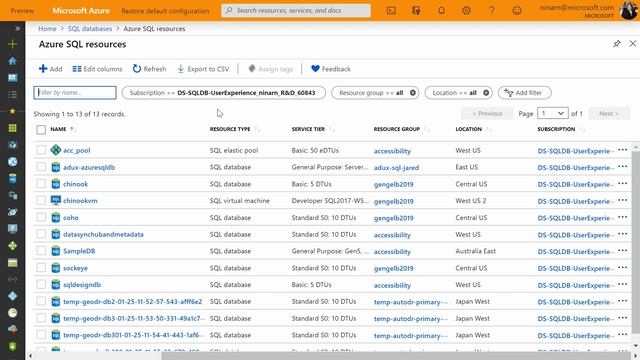
Task: Go to Home from the sidebar icon
Action: click(x=13, y=61)
